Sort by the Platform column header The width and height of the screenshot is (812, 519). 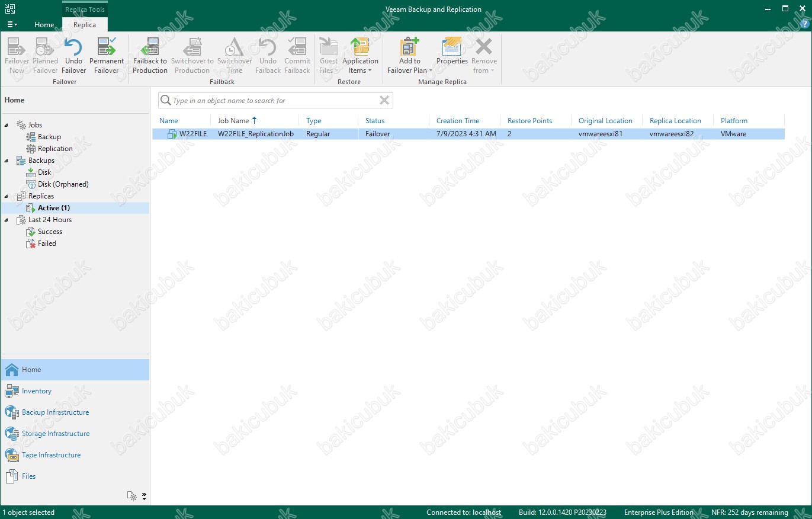734,121
